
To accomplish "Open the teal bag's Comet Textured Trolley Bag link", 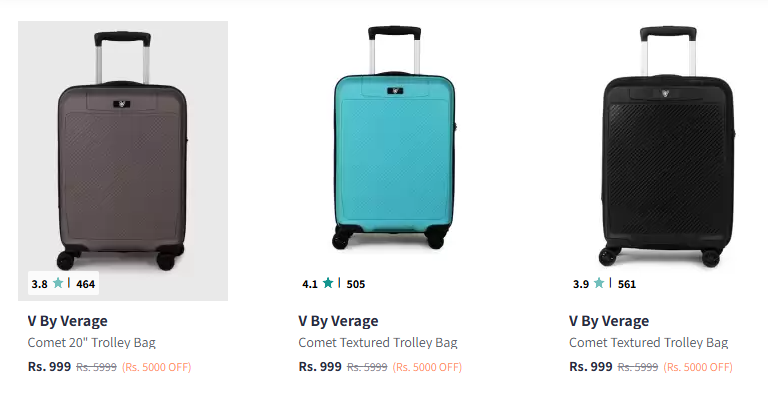I will 378,342.
